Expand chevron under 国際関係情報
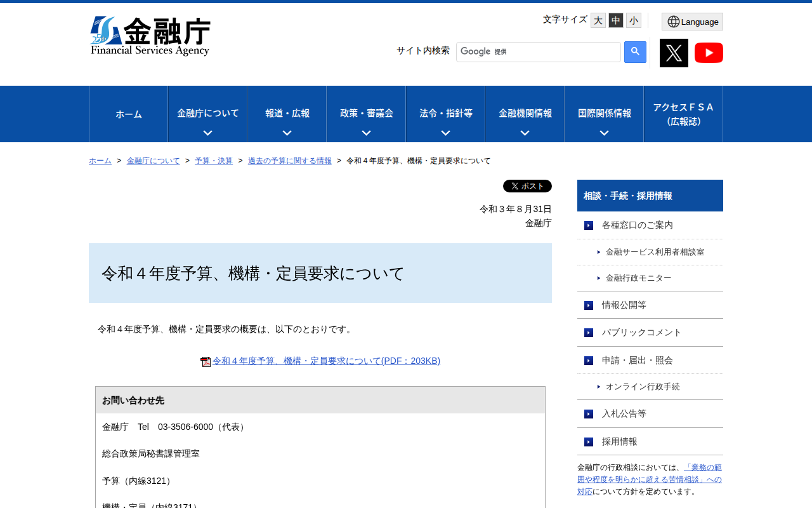This screenshot has width=812, height=508. (x=604, y=133)
